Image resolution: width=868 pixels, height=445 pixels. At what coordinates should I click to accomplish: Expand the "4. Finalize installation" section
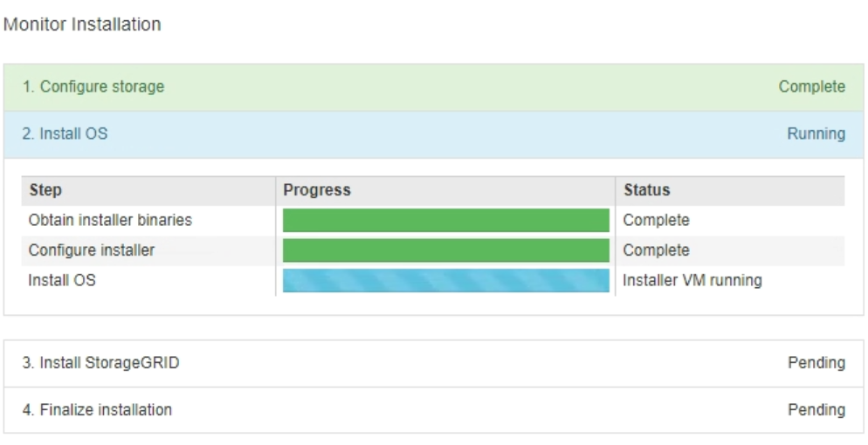(x=97, y=409)
